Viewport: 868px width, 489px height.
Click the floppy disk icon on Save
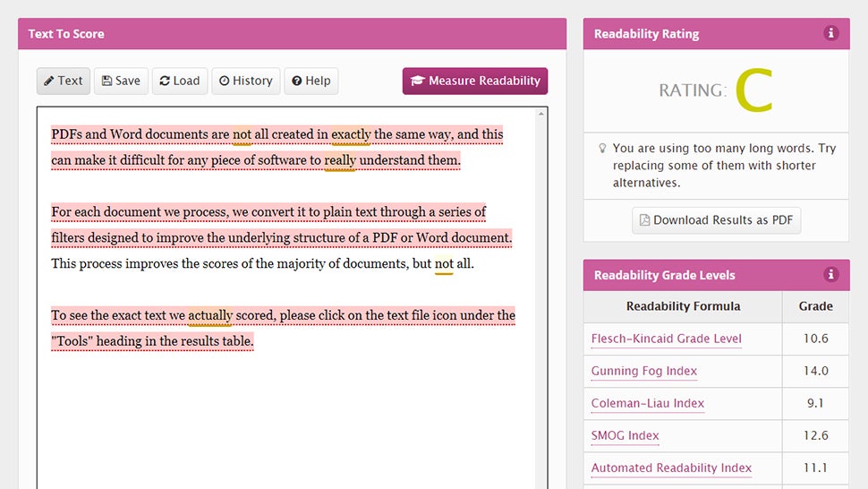(106, 81)
